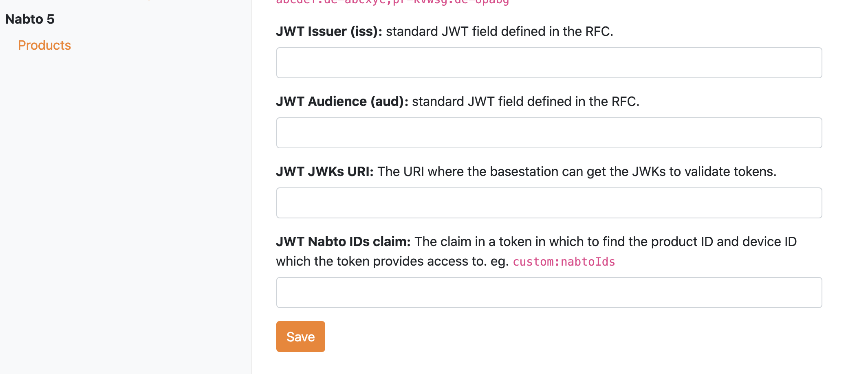Focus the JWT Issuer (iss) input field

click(549, 63)
